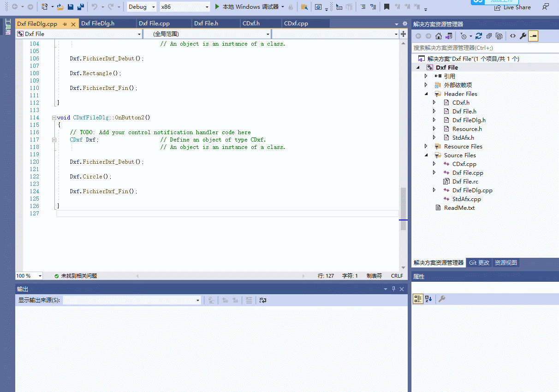559x392 pixels.
Task: Select StdAfx.h in Solution Explorer
Action: pos(463,137)
